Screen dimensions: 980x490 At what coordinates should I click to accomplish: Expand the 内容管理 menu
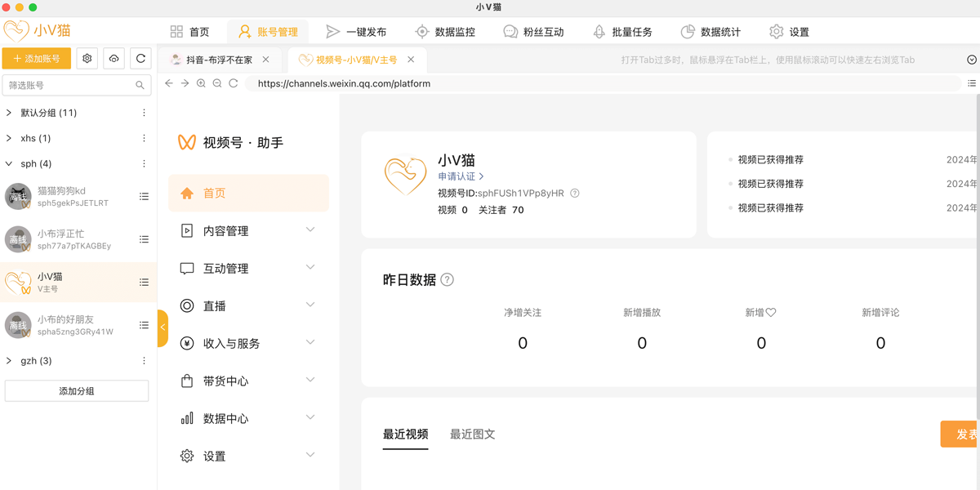pyautogui.click(x=248, y=231)
